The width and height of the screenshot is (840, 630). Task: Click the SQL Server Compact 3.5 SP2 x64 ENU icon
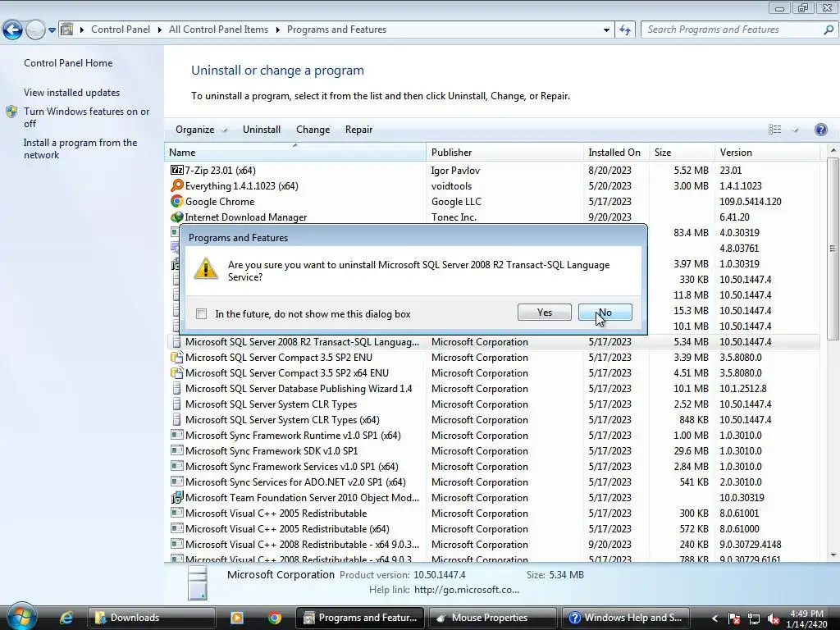(177, 372)
